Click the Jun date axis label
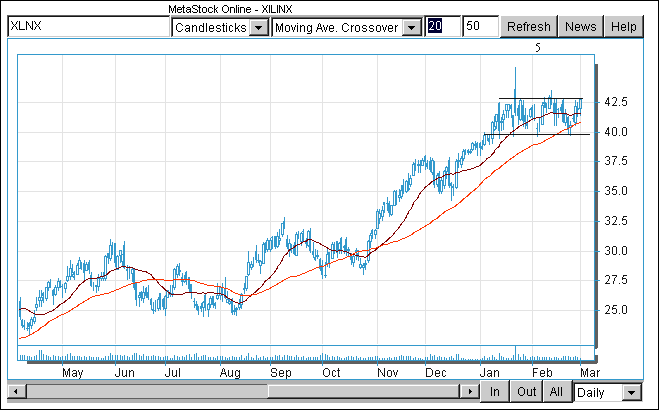The height and width of the screenshot is (410, 659). pyautogui.click(x=124, y=373)
